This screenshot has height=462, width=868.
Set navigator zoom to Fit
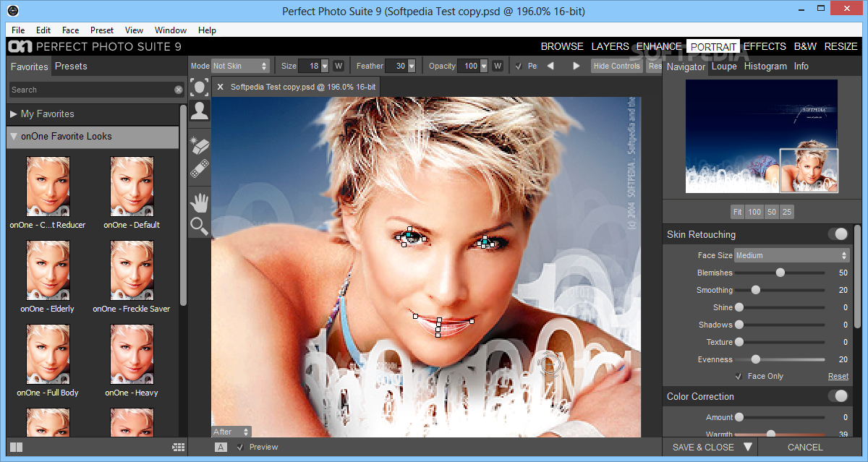[x=737, y=212]
